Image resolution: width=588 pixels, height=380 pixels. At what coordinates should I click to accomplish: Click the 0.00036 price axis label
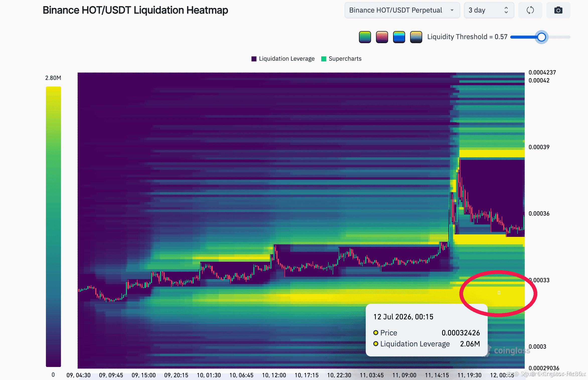pos(539,214)
